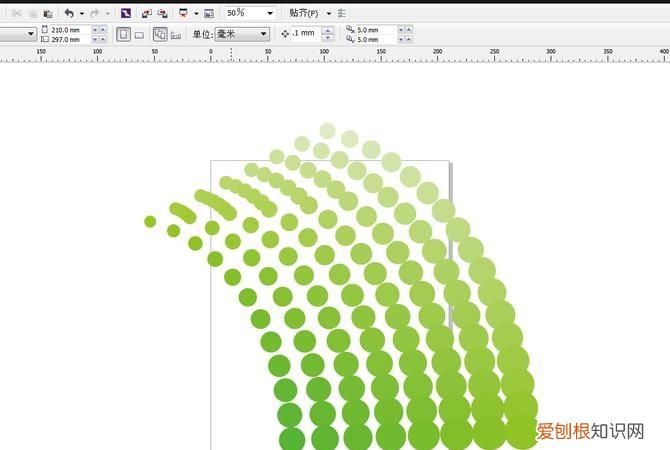Increase the duplicate distance X 5.0 mm stepper
This screenshot has width=670, height=450.
(401, 27)
